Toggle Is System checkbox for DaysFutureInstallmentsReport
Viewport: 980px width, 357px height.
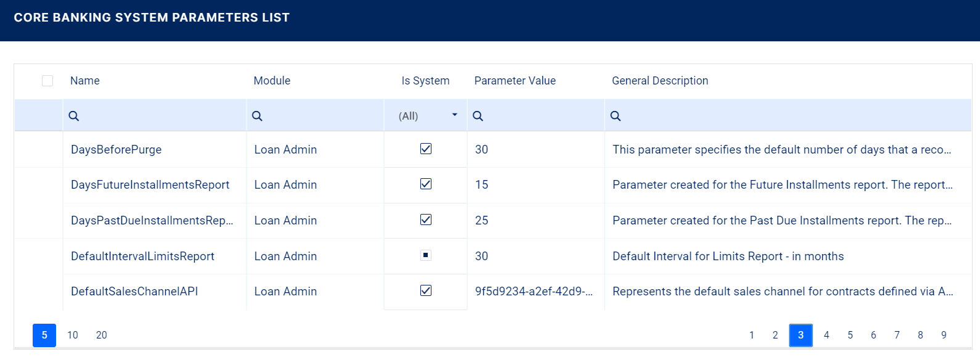coord(425,184)
